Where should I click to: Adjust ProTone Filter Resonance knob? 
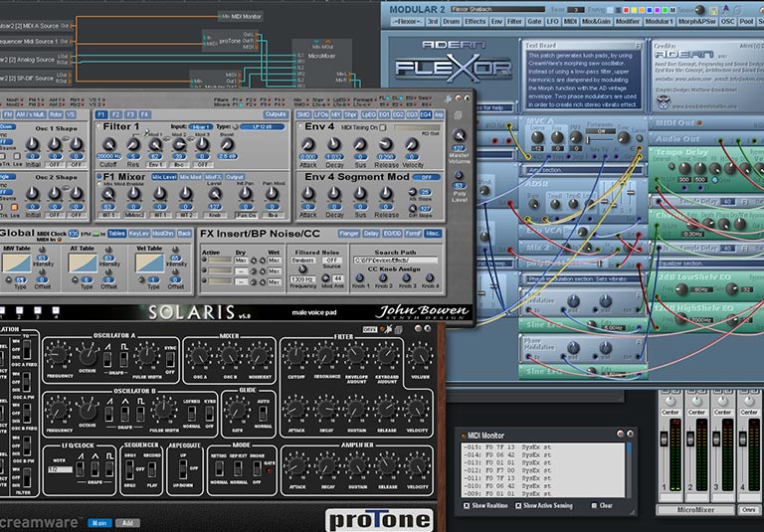pyautogui.click(x=326, y=356)
